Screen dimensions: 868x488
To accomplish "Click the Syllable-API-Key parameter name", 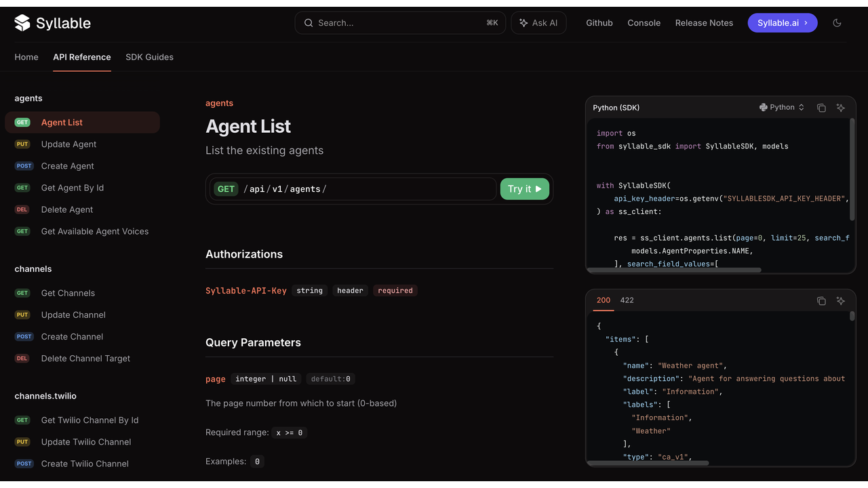I will click(246, 291).
